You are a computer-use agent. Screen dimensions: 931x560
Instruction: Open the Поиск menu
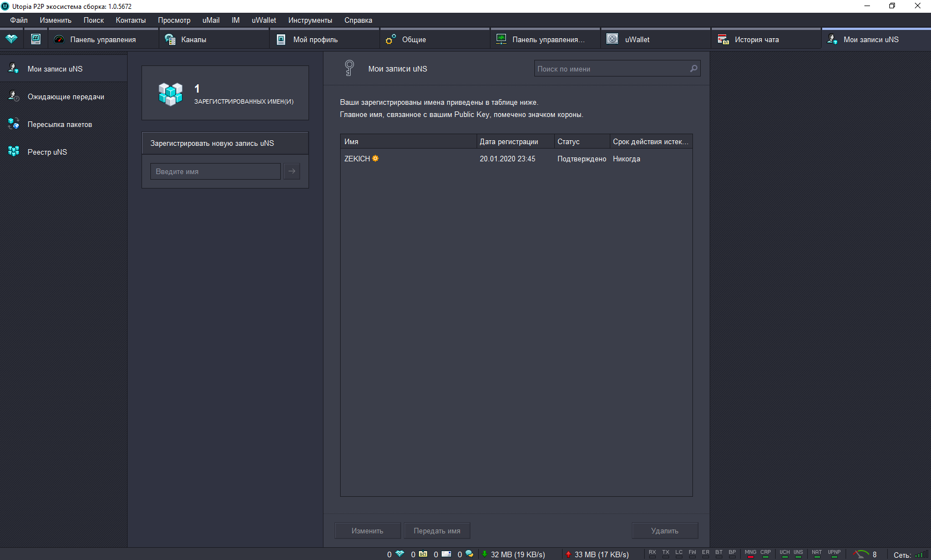(x=94, y=20)
